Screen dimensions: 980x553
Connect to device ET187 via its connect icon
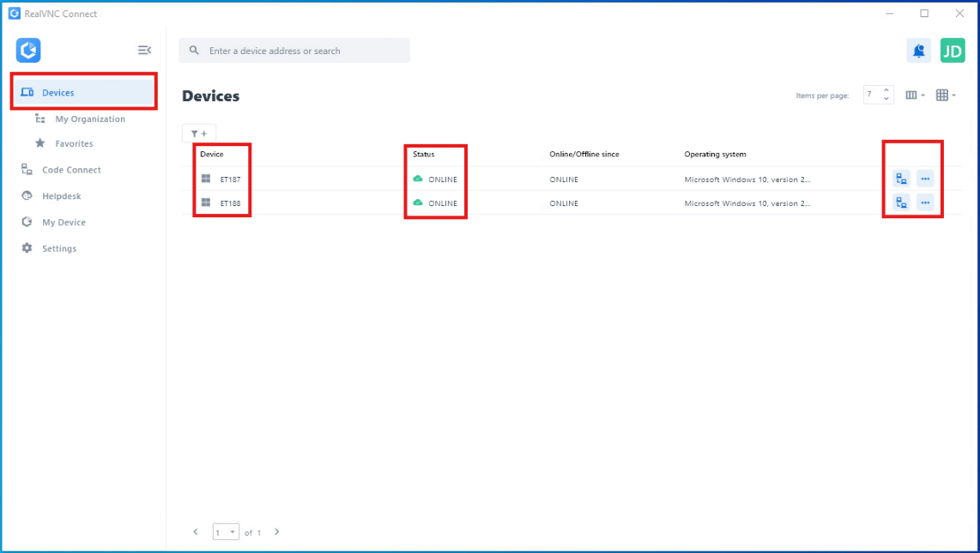[901, 179]
